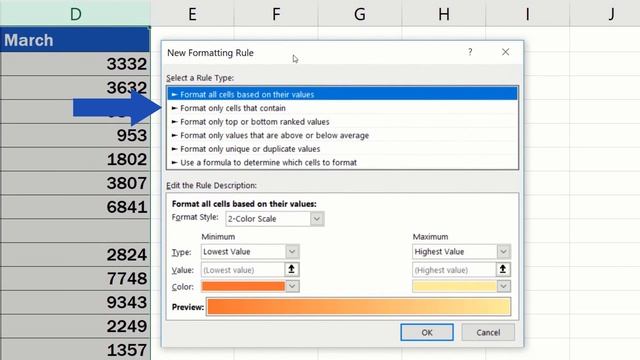Click the Maximum value range selector icon
640x360 pixels.
[x=503, y=269]
